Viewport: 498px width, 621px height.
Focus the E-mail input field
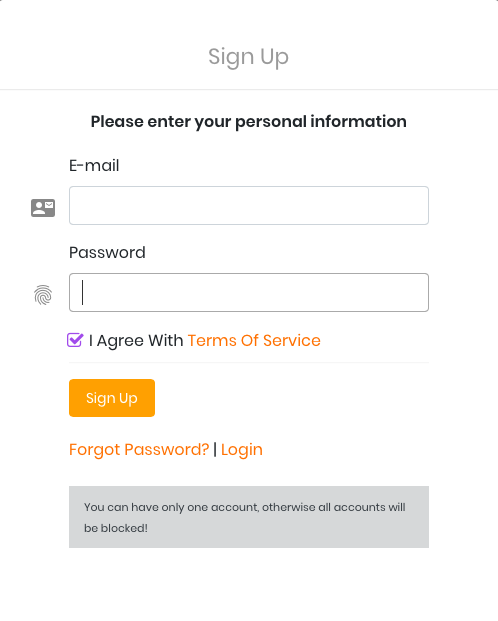[249, 206]
